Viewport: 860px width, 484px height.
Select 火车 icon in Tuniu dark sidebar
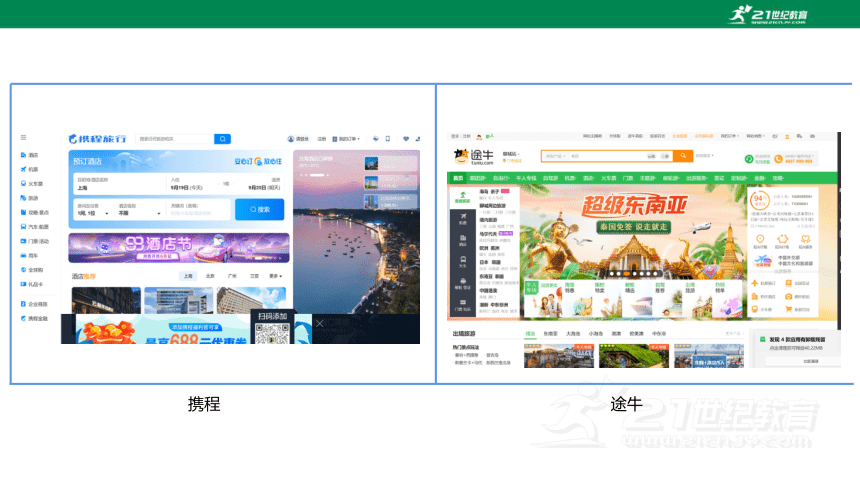point(463,261)
